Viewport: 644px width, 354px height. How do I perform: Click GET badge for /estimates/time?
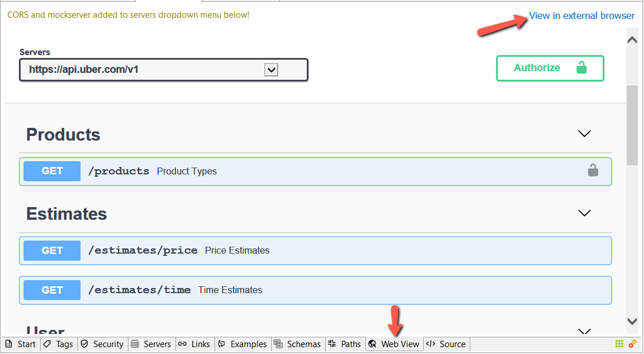(52, 290)
